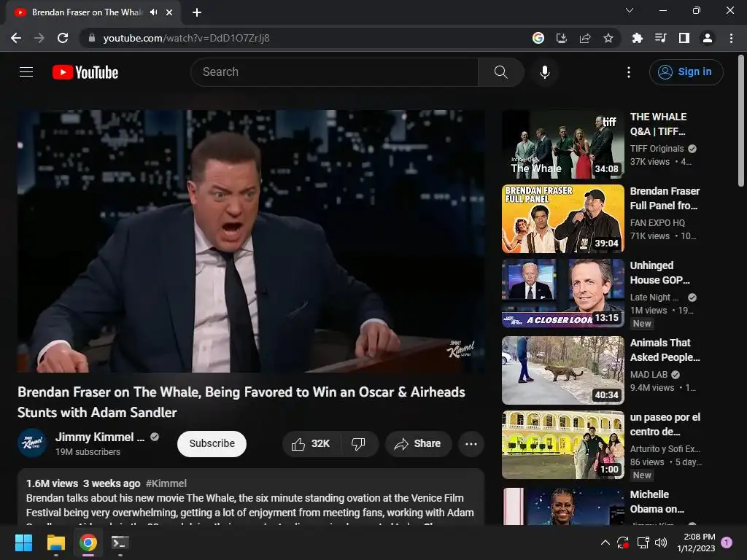
Task: Open the Extensions puzzle icon
Action: [637, 38]
